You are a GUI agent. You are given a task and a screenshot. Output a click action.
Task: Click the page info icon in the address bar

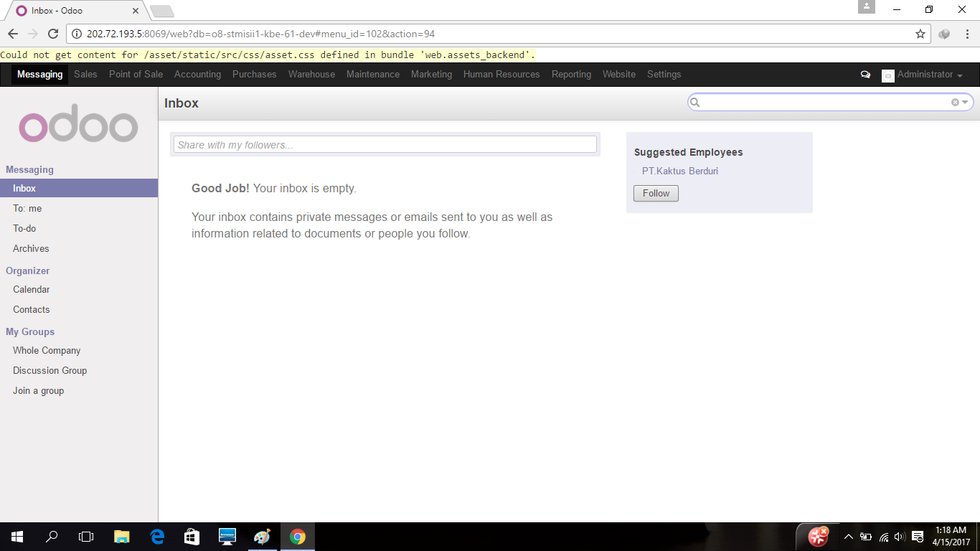[x=76, y=32]
